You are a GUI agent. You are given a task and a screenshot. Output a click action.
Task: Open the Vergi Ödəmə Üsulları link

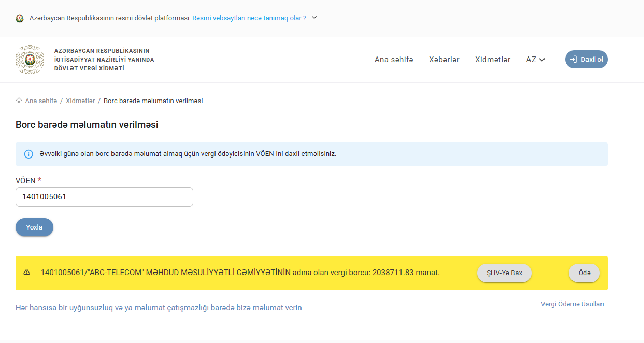(x=573, y=304)
